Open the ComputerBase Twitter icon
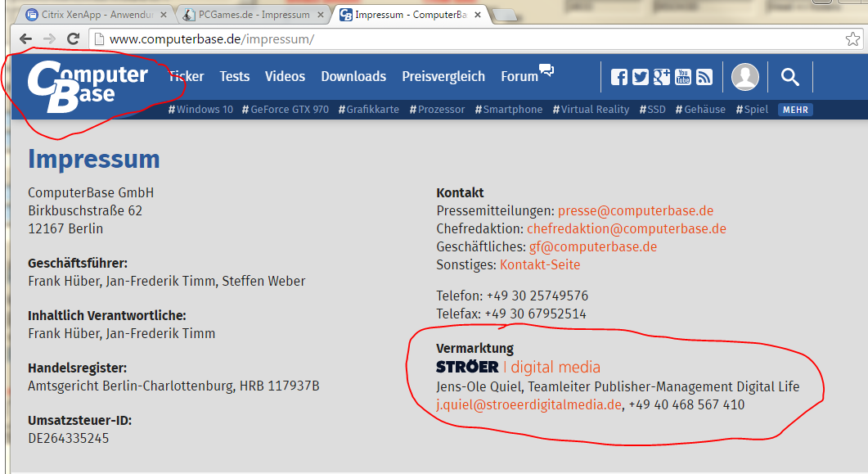The width and height of the screenshot is (868, 474). point(641,77)
